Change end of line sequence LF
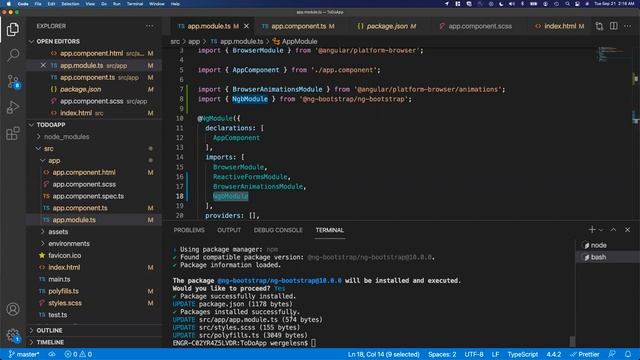Image resolution: width=640 pixels, height=360 pixels. click(x=495, y=354)
